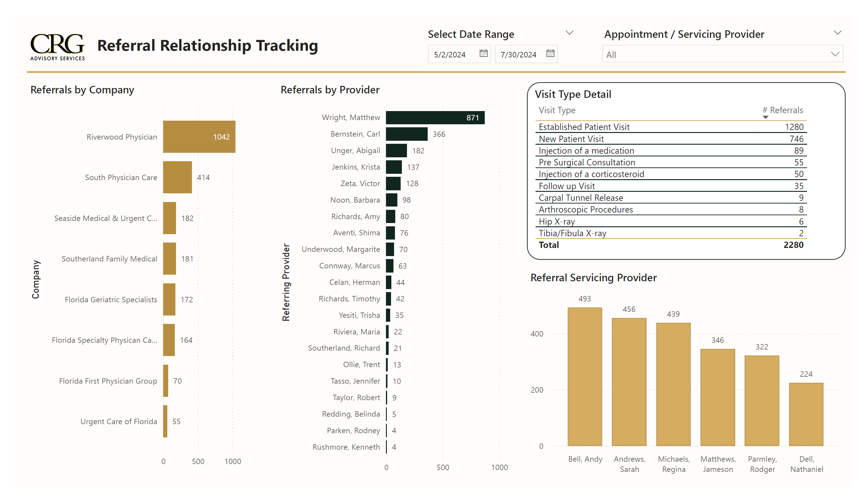Collapse the Appointment / Servicing Provider header chevron
868x501 pixels.
coord(837,33)
